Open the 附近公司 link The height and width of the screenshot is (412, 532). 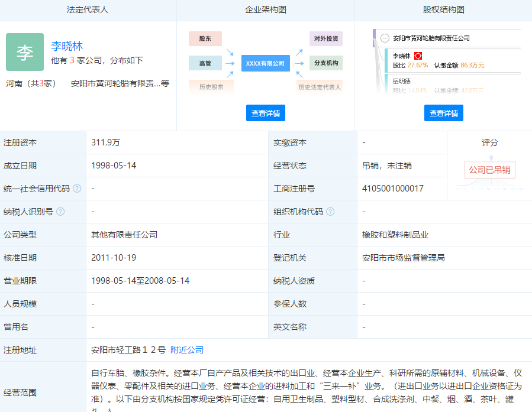(x=187, y=350)
